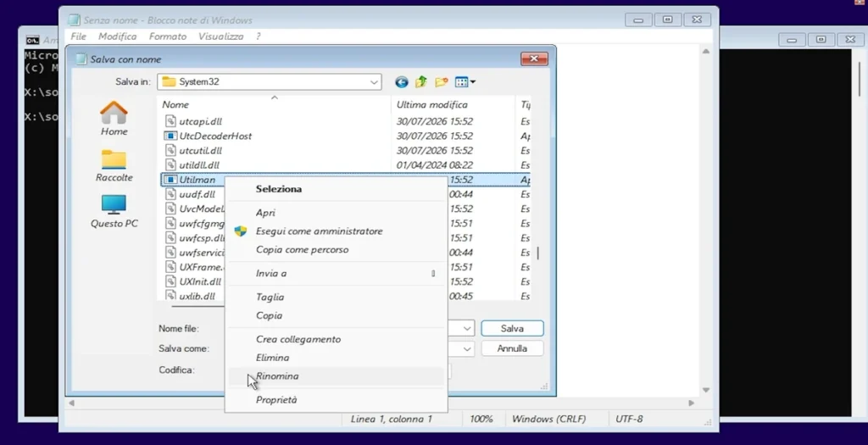Click the file list vertical scrollbar thumb
The image size is (868, 445).
pos(537,253)
